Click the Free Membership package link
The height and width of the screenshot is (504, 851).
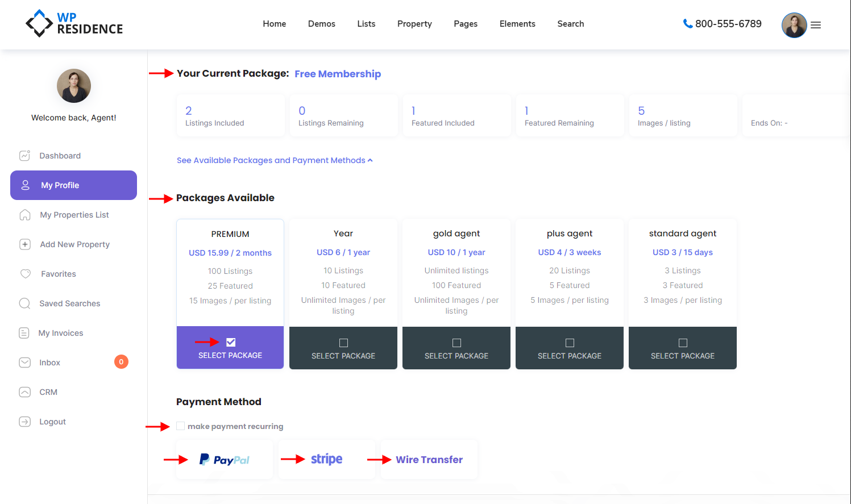[x=338, y=74]
